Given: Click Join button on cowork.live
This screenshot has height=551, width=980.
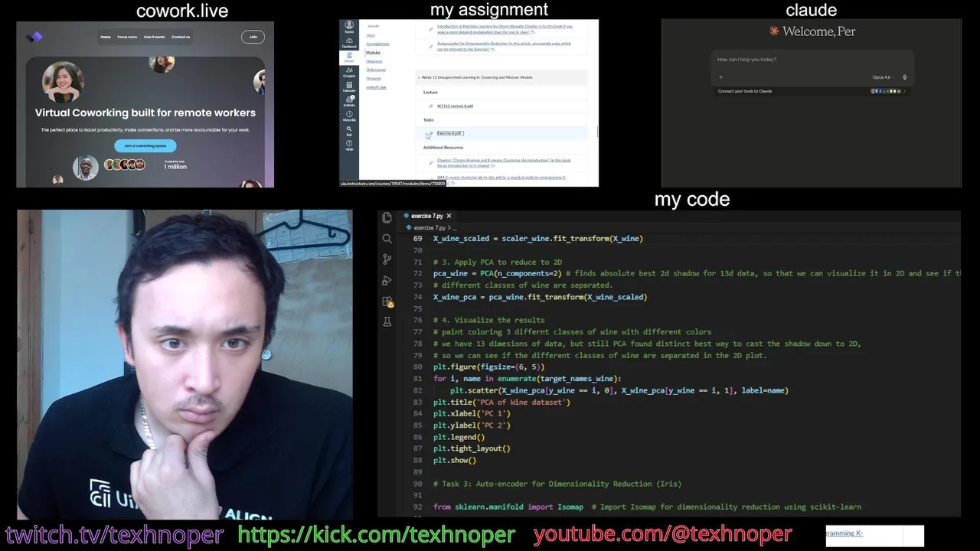Looking at the screenshot, I should click(x=253, y=37).
